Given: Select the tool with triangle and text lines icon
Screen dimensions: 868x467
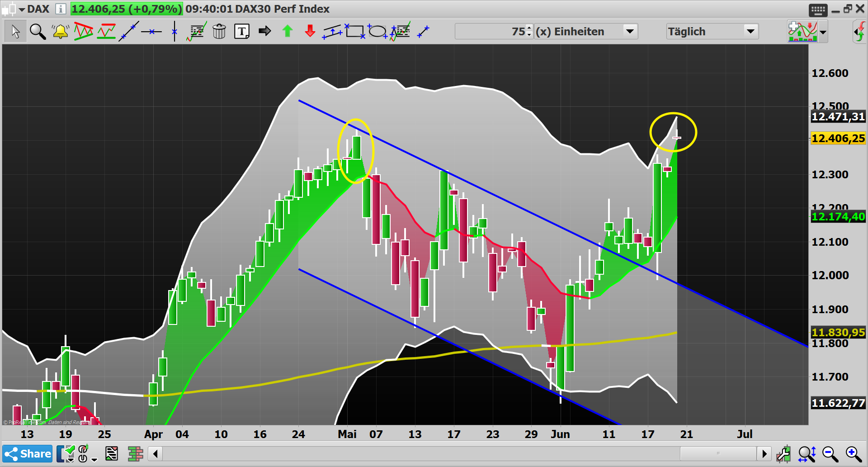Looking at the screenshot, I should click(x=400, y=31).
